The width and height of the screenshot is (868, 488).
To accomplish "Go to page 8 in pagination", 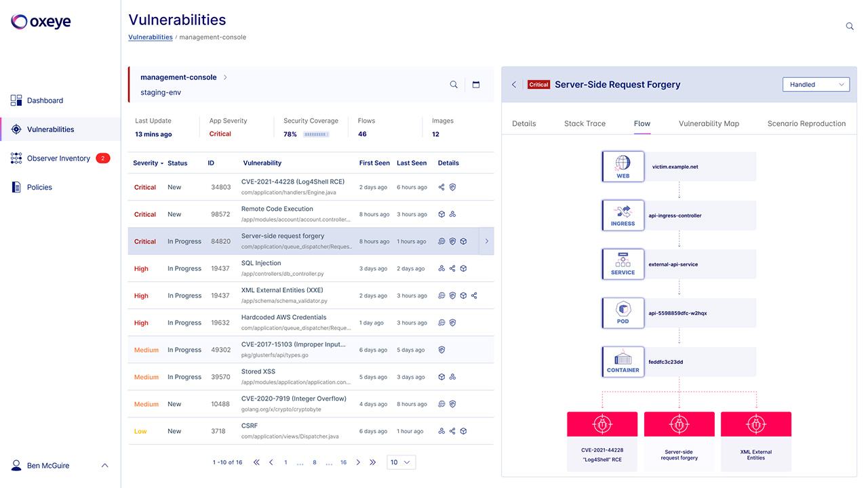I will click(x=315, y=462).
